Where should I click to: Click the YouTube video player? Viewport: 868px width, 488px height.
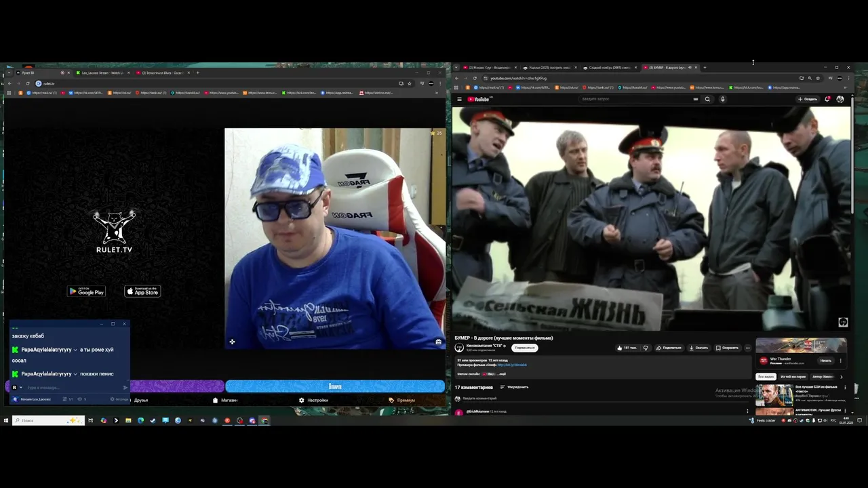click(651, 218)
